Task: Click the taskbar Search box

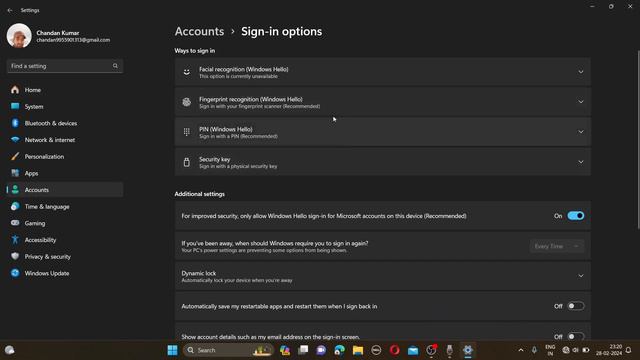Action: [x=228, y=350]
